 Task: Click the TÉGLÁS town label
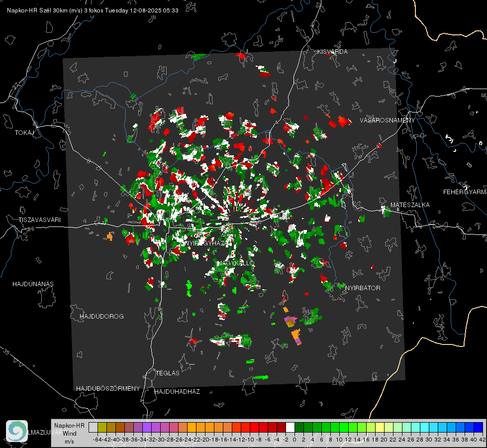(168, 373)
